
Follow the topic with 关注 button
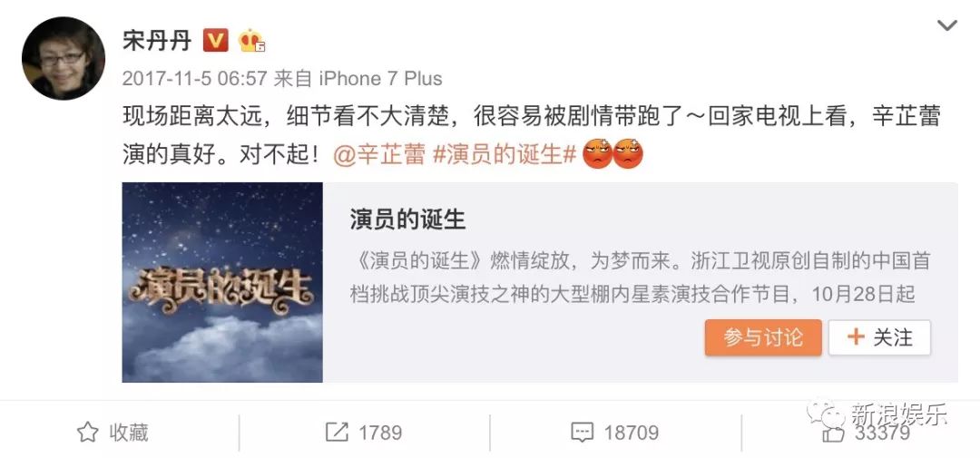click(x=880, y=338)
